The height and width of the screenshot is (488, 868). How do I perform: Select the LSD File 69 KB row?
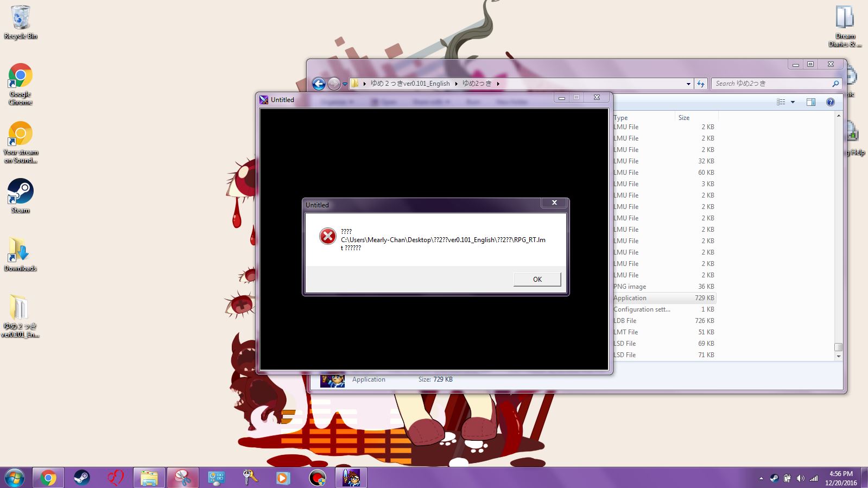[x=664, y=344]
